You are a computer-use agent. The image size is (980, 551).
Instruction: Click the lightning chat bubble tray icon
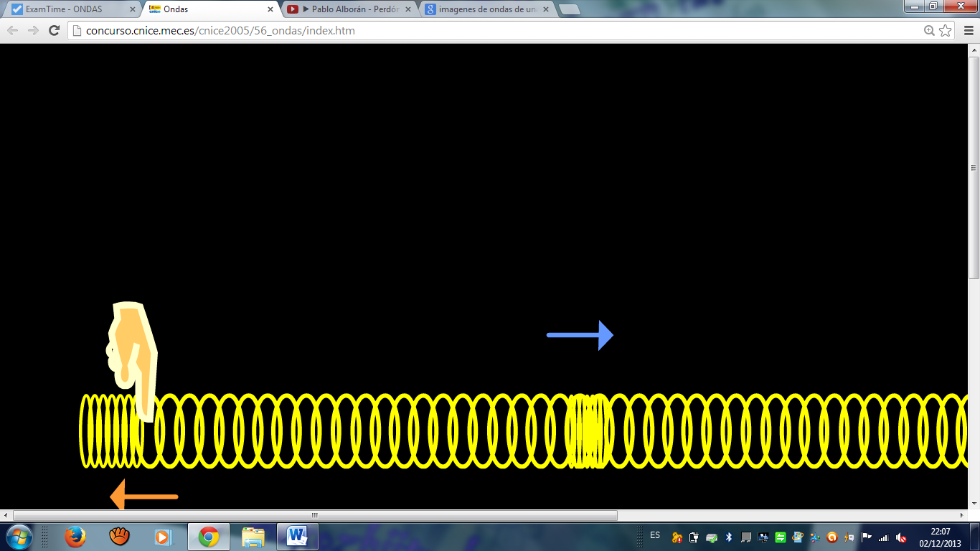tap(849, 537)
